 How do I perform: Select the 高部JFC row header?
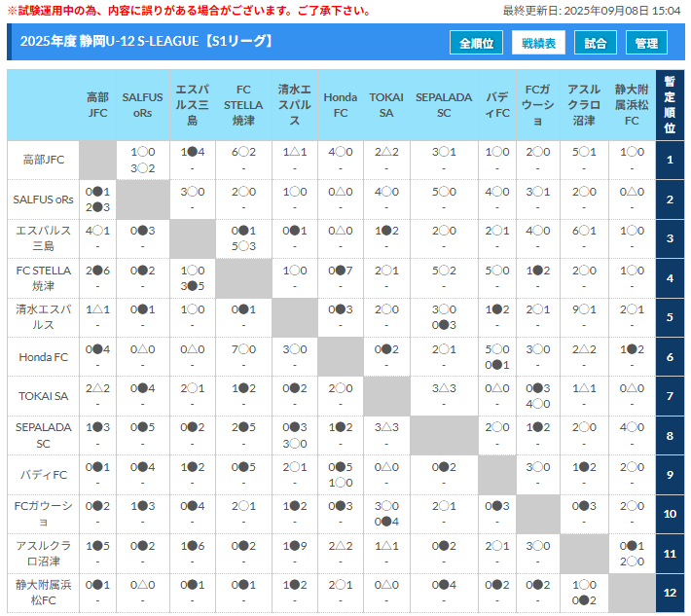[43, 160]
